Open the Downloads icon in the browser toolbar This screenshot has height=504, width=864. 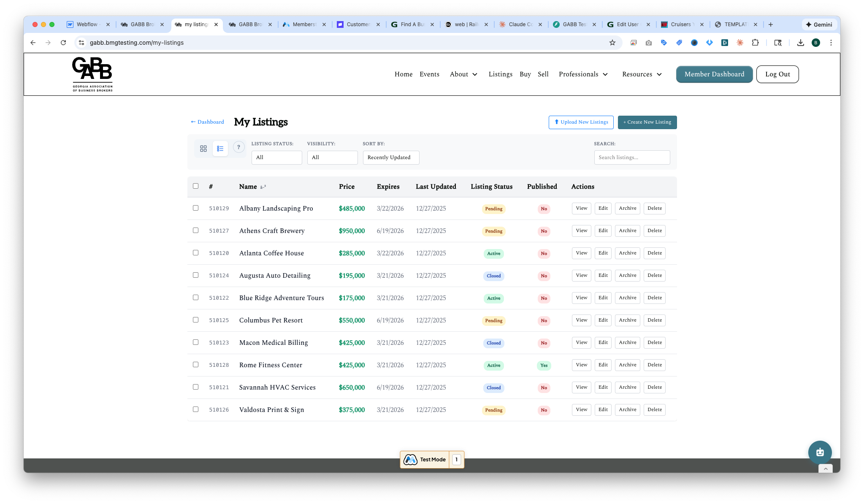coord(800,43)
